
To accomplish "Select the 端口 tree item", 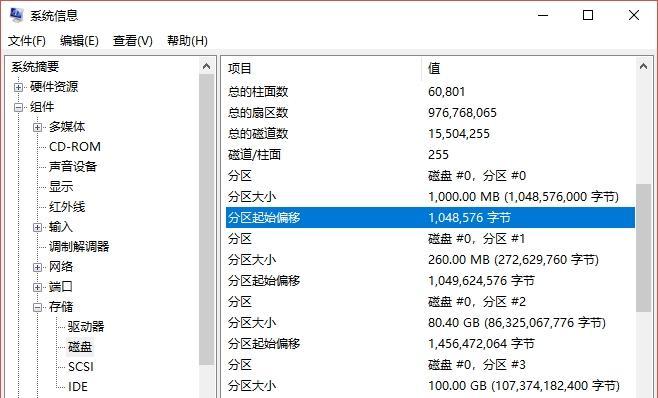I will [x=61, y=287].
